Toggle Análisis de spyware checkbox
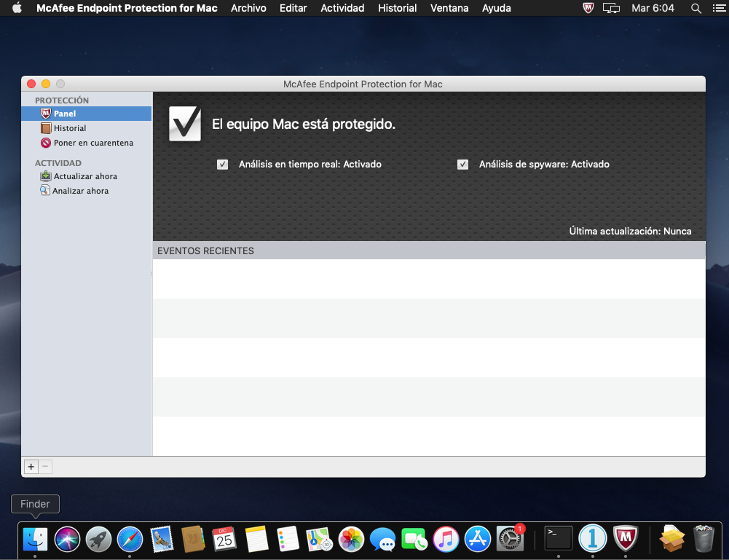 (462, 164)
